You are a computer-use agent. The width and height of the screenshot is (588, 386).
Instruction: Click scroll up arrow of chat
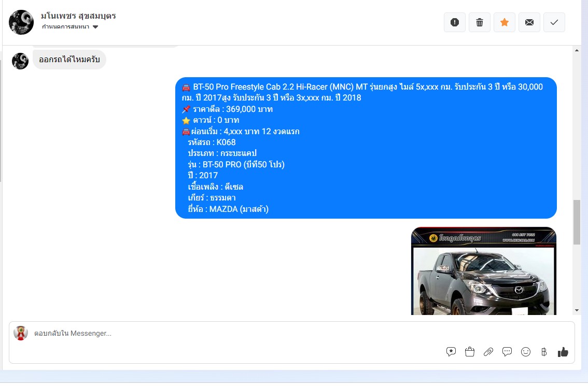pos(577,50)
